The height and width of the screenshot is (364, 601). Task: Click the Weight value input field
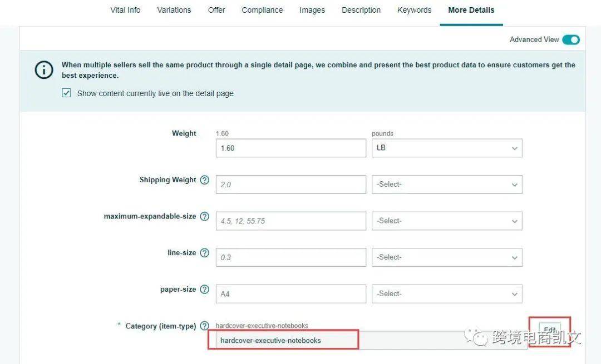[x=290, y=148]
